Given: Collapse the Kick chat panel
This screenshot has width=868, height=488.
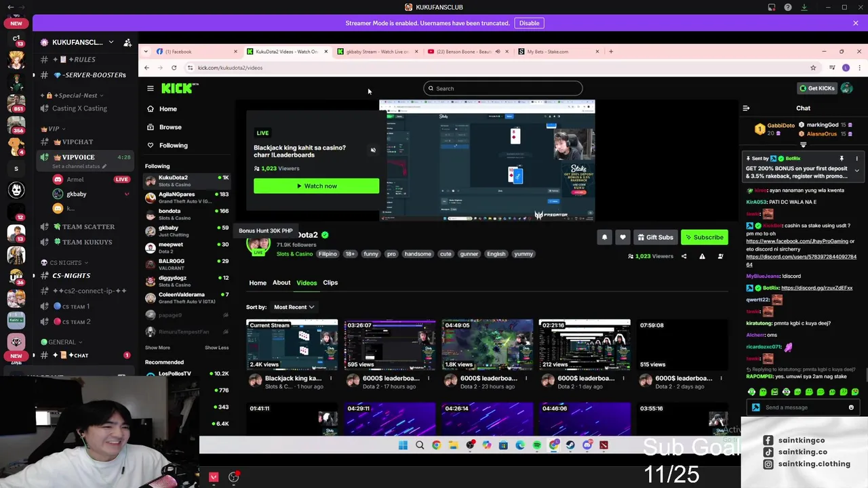Looking at the screenshot, I should 746,108.
